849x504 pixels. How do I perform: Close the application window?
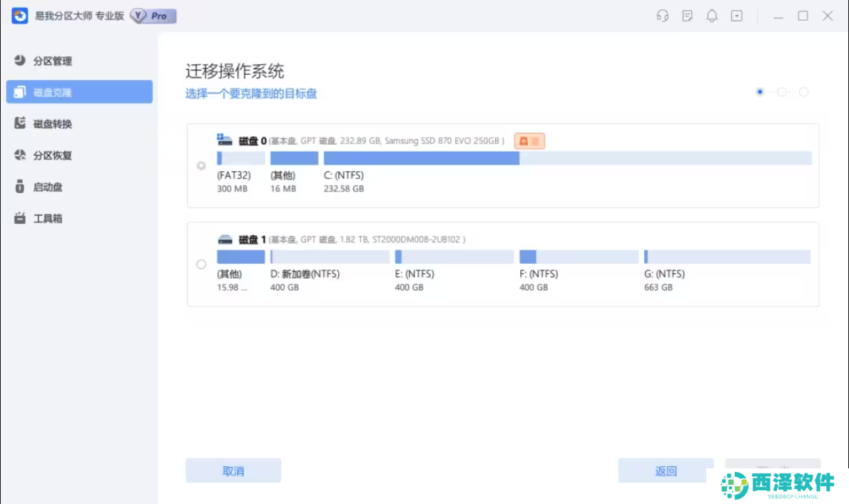(828, 16)
